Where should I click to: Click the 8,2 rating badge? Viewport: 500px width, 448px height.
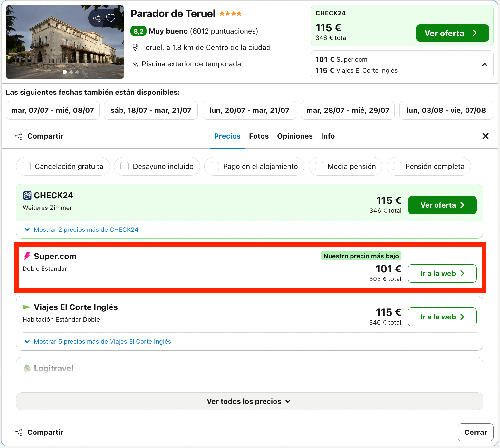(x=139, y=31)
